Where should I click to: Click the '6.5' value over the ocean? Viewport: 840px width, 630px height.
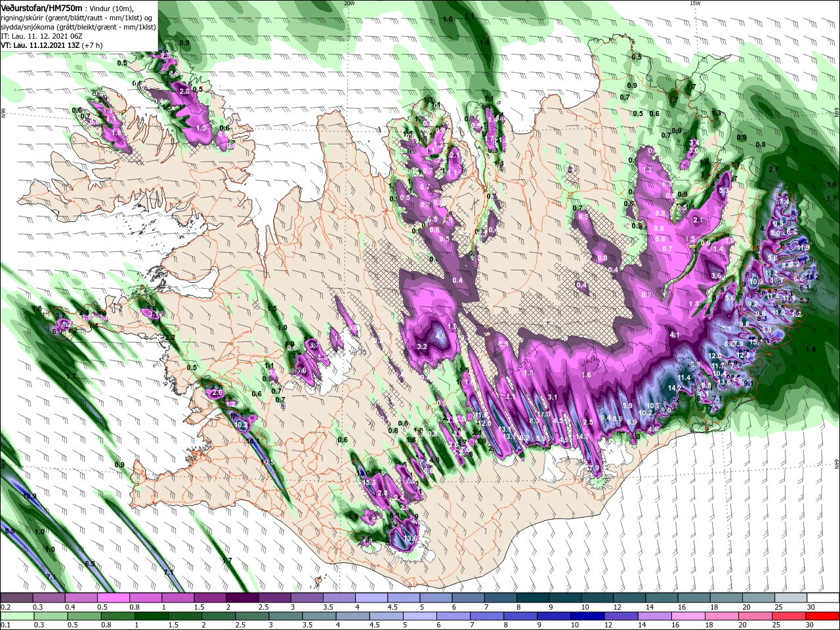(x=90, y=564)
